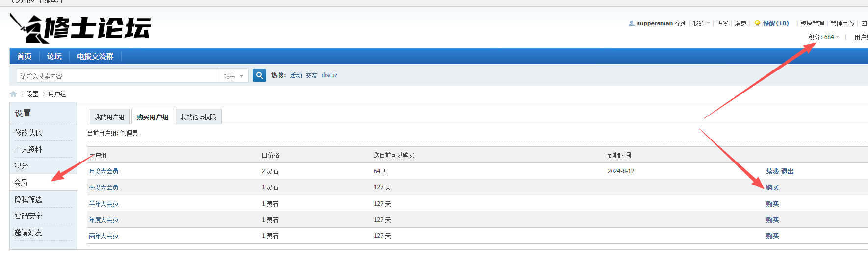868x255 pixels.
Task: Open the 半年大会员 user group link
Action: point(103,204)
